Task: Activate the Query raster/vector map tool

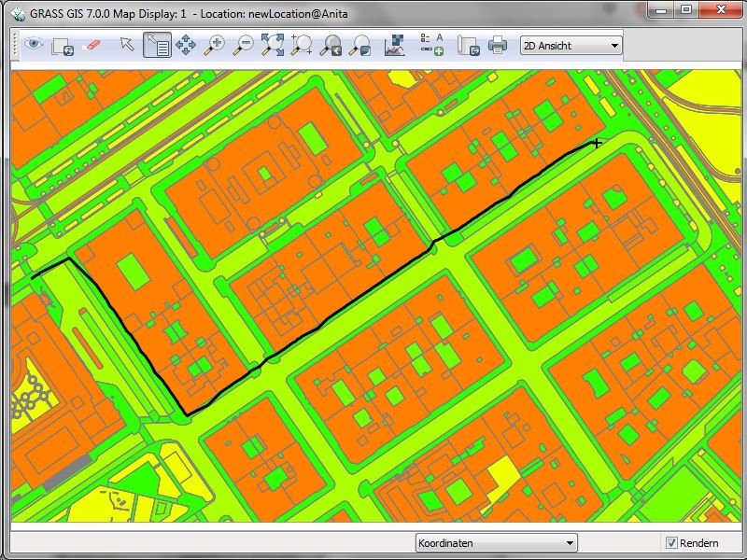Action: pyautogui.click(x=156, y=45)
